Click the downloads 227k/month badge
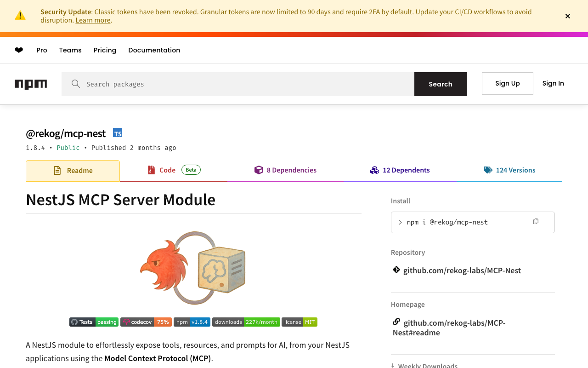This screenshot has width=588, height=368. [x=246, y=322]
